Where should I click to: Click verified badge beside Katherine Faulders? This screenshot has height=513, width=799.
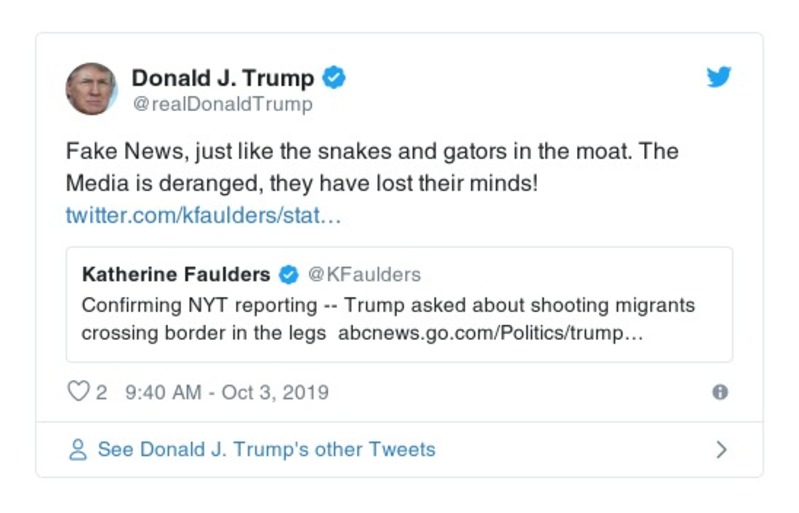tap(289, 274)
